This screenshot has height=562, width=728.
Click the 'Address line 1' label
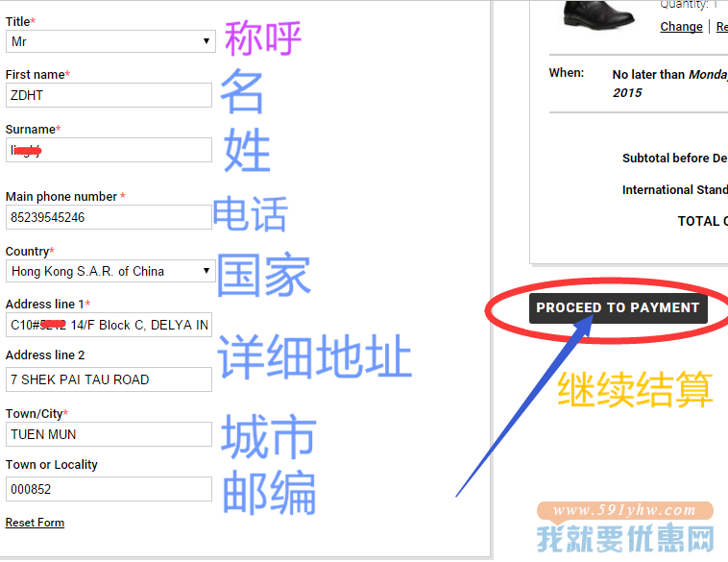pos(48,305)
